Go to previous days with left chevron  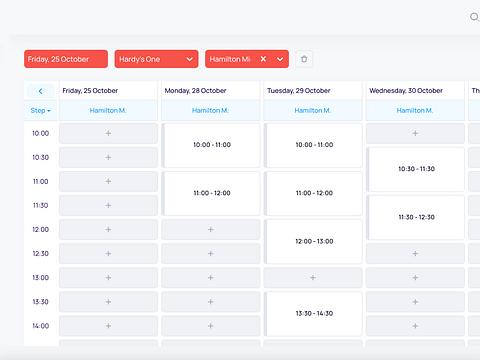click(x=40, y=91)
